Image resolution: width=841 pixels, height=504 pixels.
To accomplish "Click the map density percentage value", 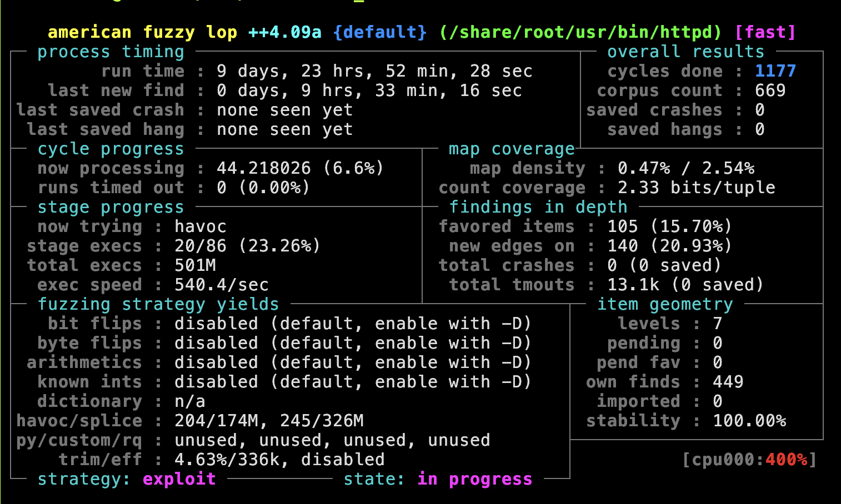I will click(x=686, y=168).
